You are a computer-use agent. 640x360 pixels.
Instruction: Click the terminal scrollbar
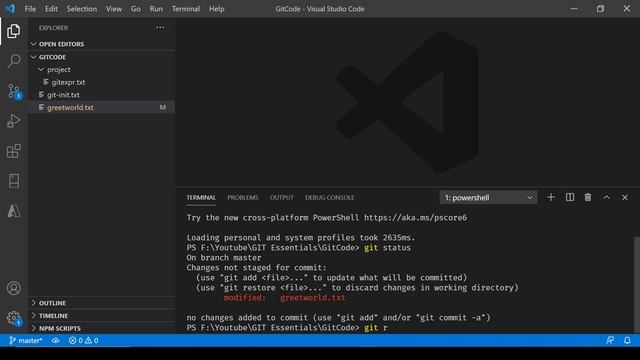(636, 284)
